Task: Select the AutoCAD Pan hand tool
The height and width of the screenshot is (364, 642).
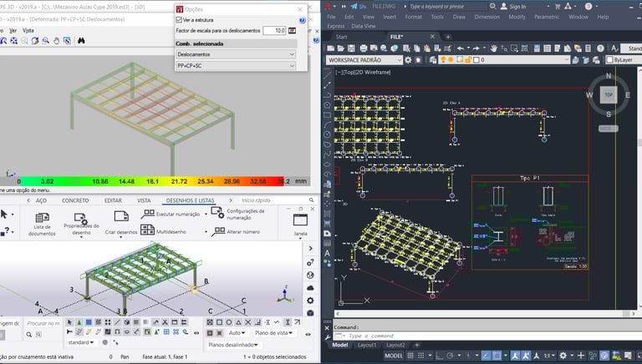Action: click(x=494, y=48)
